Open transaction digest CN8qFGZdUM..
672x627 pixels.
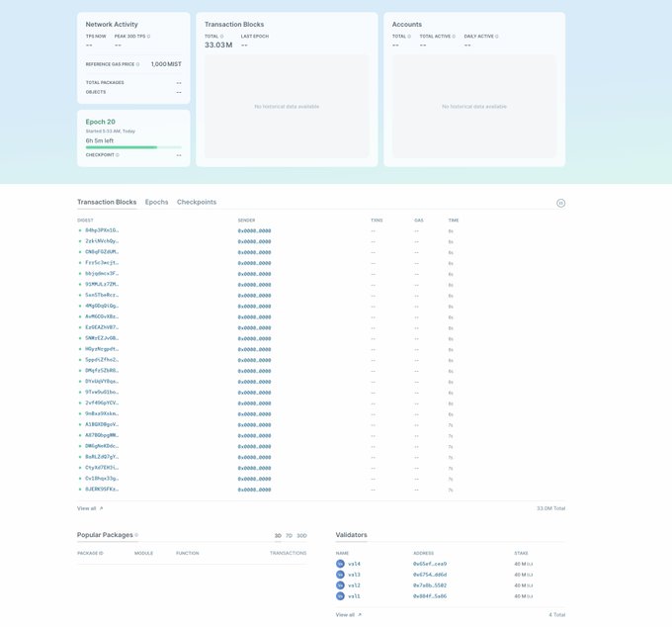tap(102, 252)
